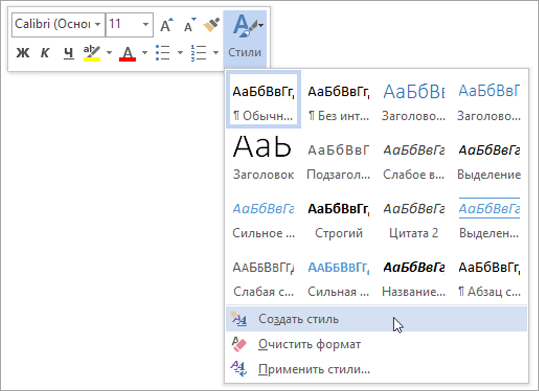
Task: Toggle bold formatting (Ж)
Action: point(23,53)
